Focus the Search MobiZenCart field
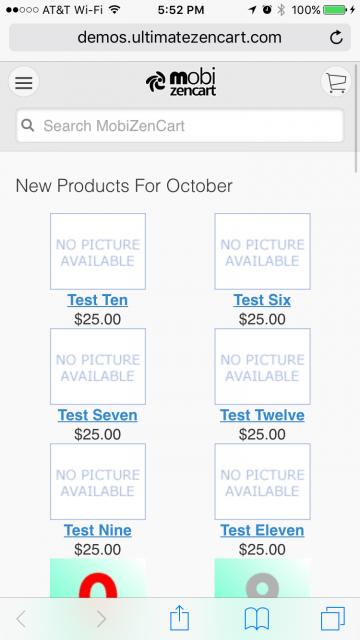The image size is (360, 640). (x=180, y=125)
